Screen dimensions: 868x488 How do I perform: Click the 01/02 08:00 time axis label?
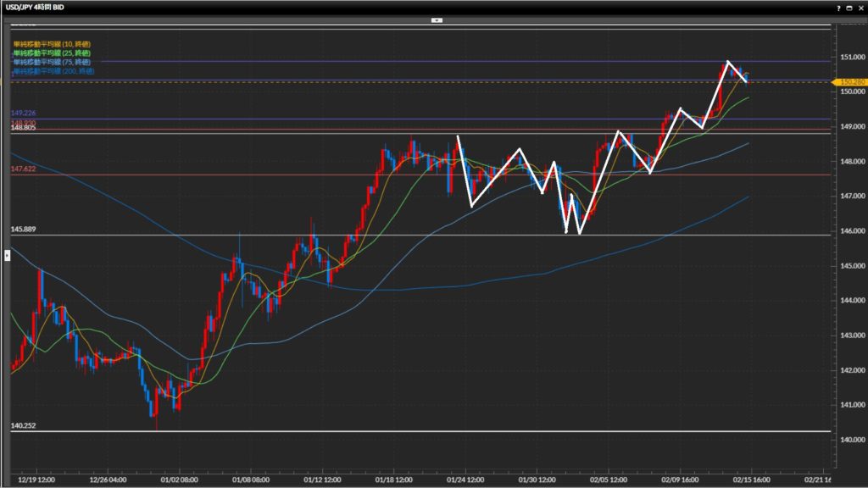click(179, 478)
